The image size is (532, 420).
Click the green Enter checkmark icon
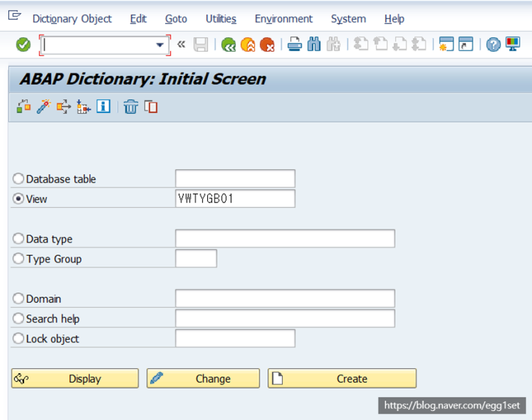(23, 45)
